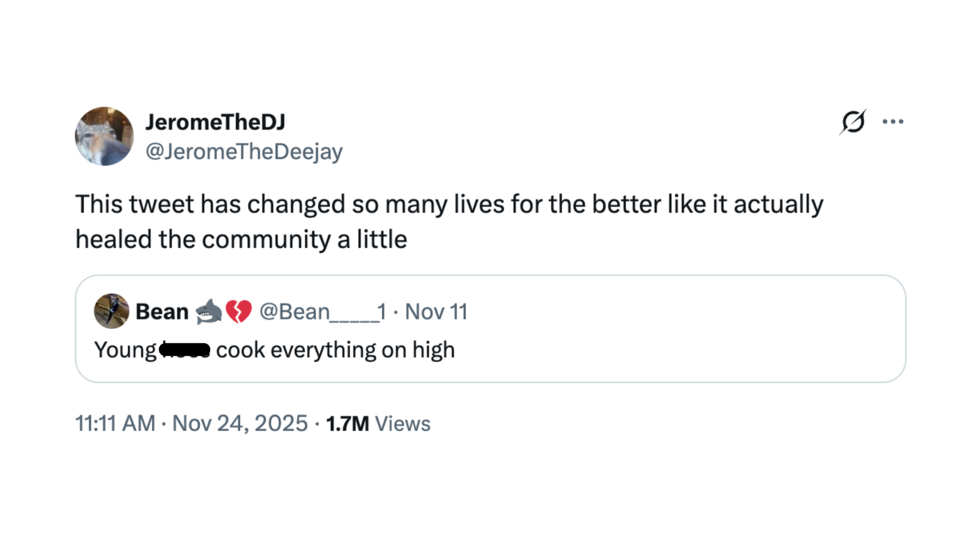Image resolution: width=980 pixels, height=551 pixels.
Task: Click the three-dot more options icon
Action: (893, 121)
